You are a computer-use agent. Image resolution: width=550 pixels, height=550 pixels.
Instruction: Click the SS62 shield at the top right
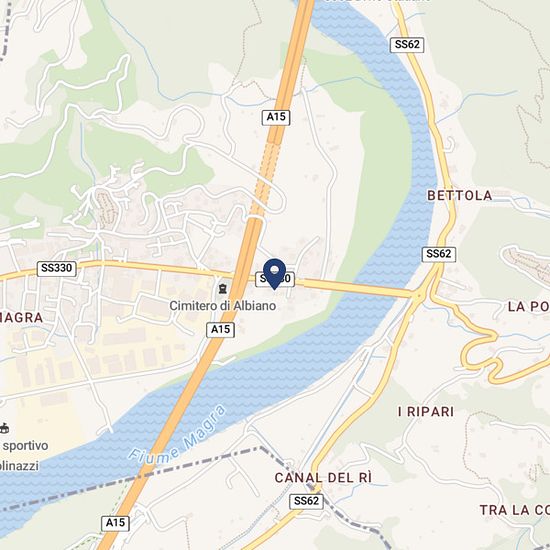407,45
